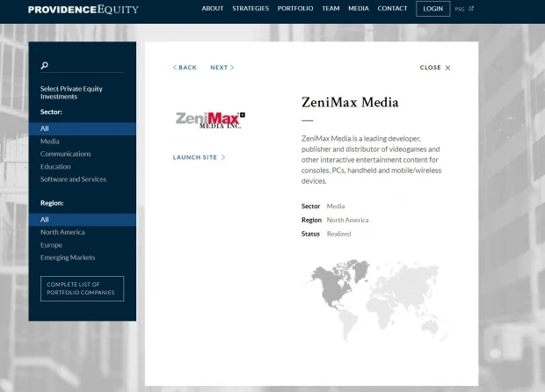The width and height of the screenshot is (545, 392).
Task: Click the ZeniMax description paragraph
Action: (371, 160)
